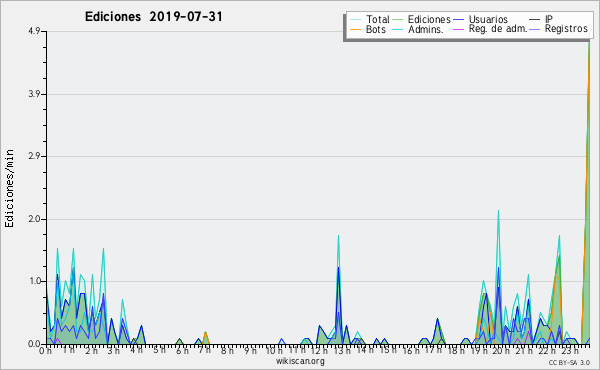Click the 'Ediciones/min' y-axis label
The height and width of the screenshot is (370, 600).
(9, 189)
